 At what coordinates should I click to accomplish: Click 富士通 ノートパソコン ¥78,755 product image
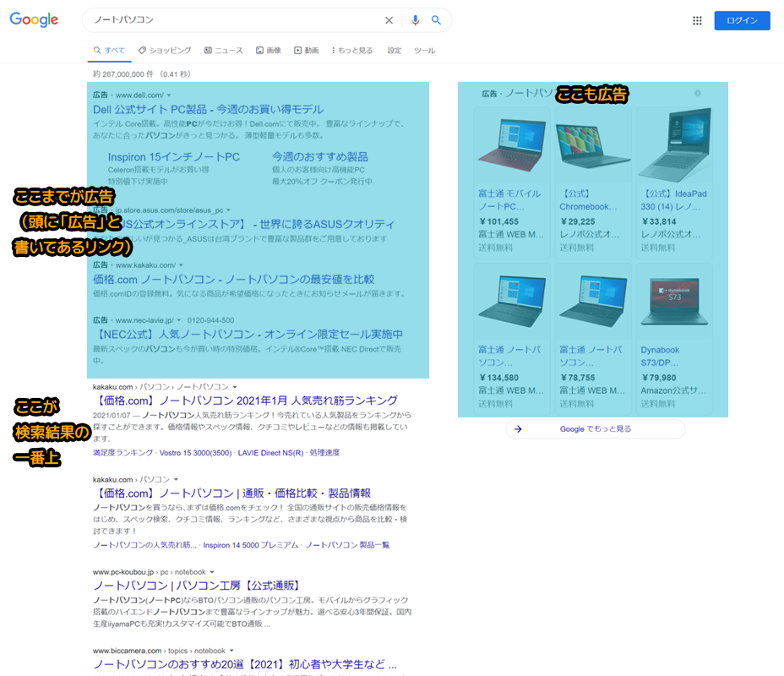point(593,301)
